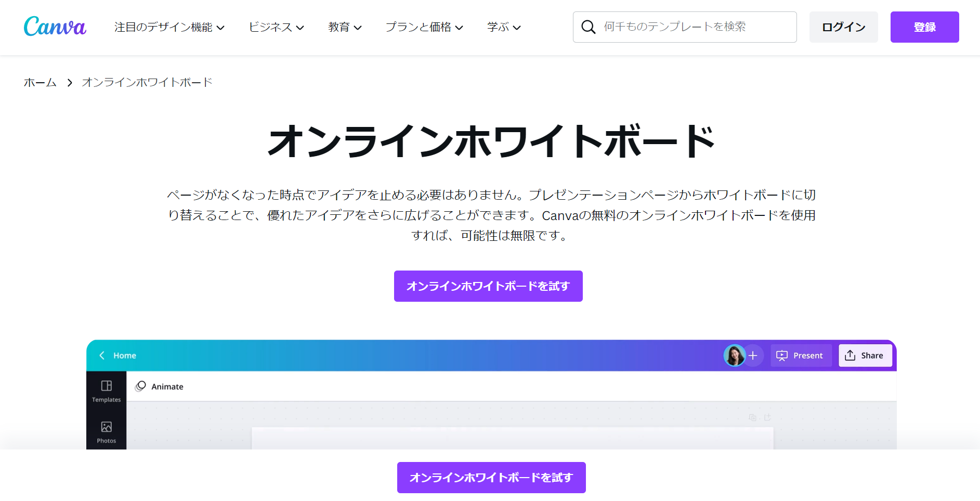Click the オンラインホワイトボードを試す purple button
This screenshot has height=501, width=980.
click(x=488, y=286)
